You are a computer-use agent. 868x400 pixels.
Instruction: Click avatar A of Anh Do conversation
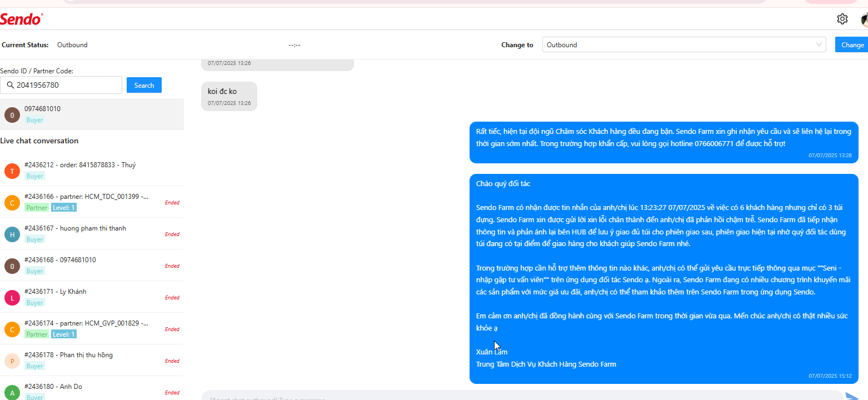(12, 392)
